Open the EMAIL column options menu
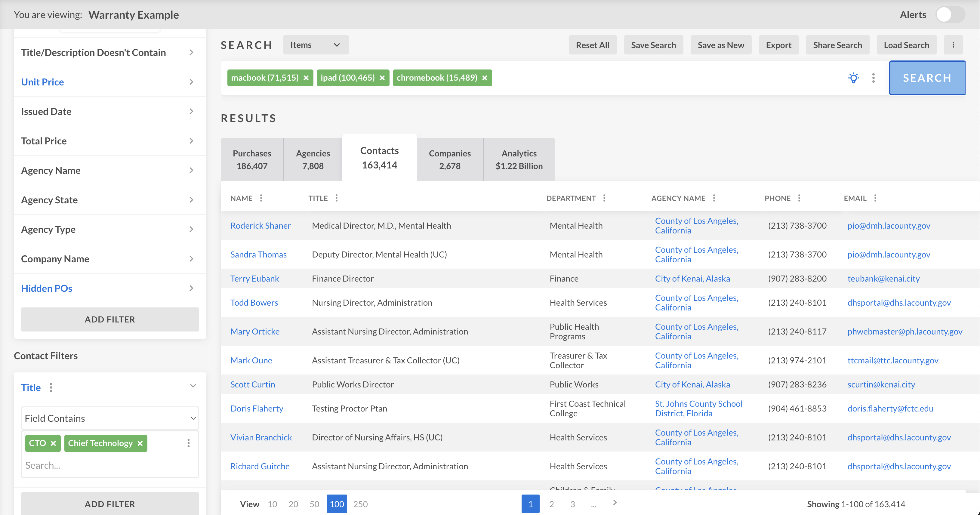The height and width of the screenshot is (515, 980). click(x=875, y=198)
